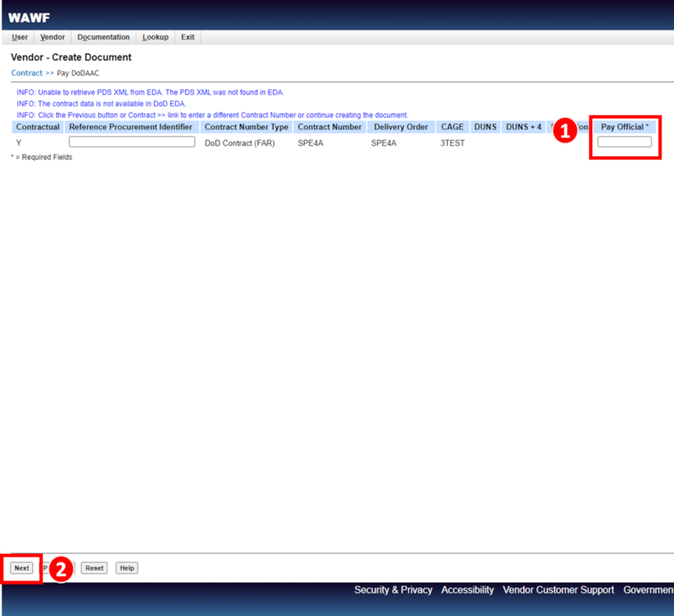Select the Delivery Order column header
Viewport: 674px width, 616px height.
click(401, 127)
